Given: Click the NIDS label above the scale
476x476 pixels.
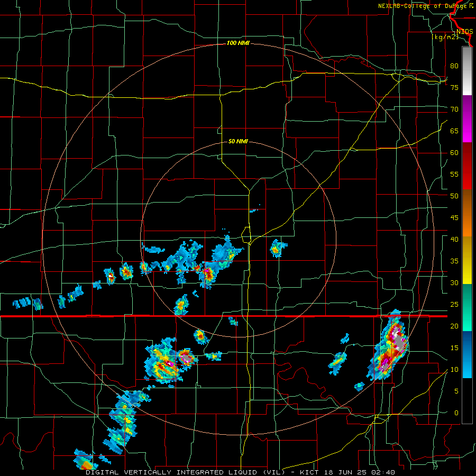Looking at the screenshot, I should (464, 32).
